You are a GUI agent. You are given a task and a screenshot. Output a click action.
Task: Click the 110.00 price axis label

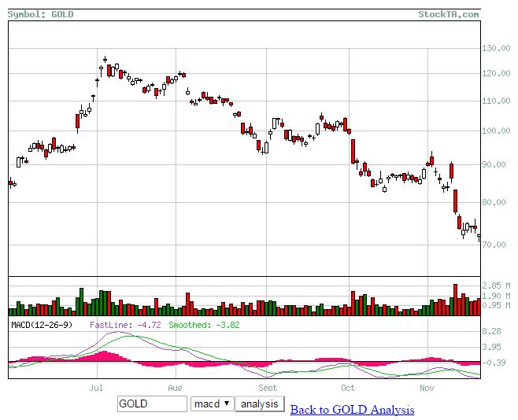(x=496, y=101)
